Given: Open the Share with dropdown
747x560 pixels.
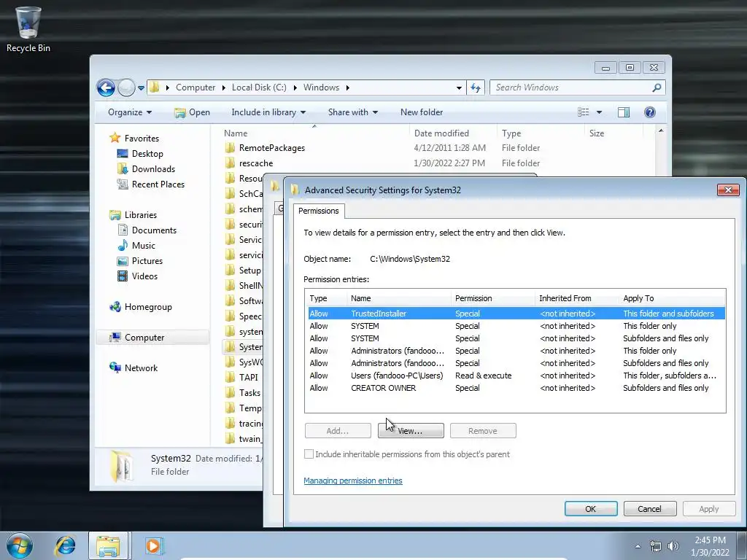Looking at the screenshot, I should click(352, 112).
